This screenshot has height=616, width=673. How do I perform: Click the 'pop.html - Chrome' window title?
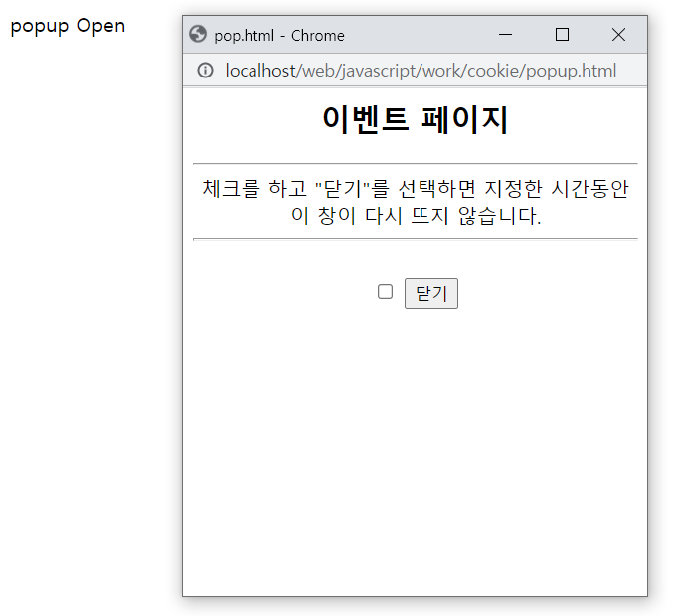click(279, 35)
